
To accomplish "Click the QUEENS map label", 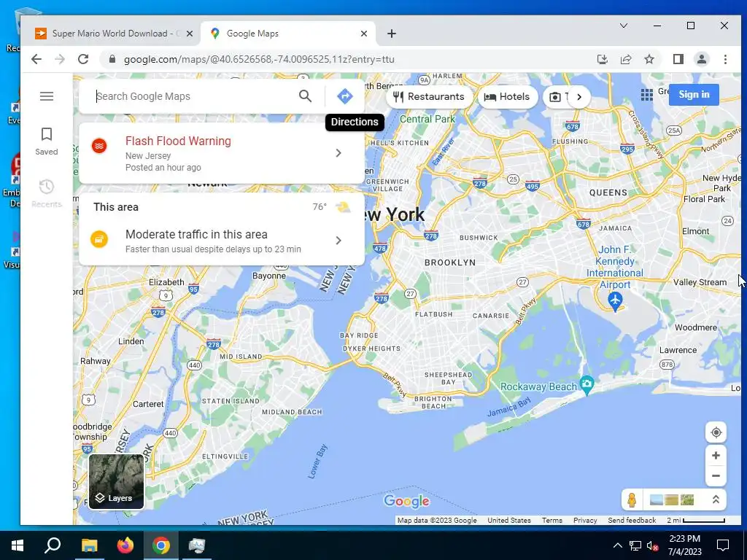I will click(x=608, y=192).
